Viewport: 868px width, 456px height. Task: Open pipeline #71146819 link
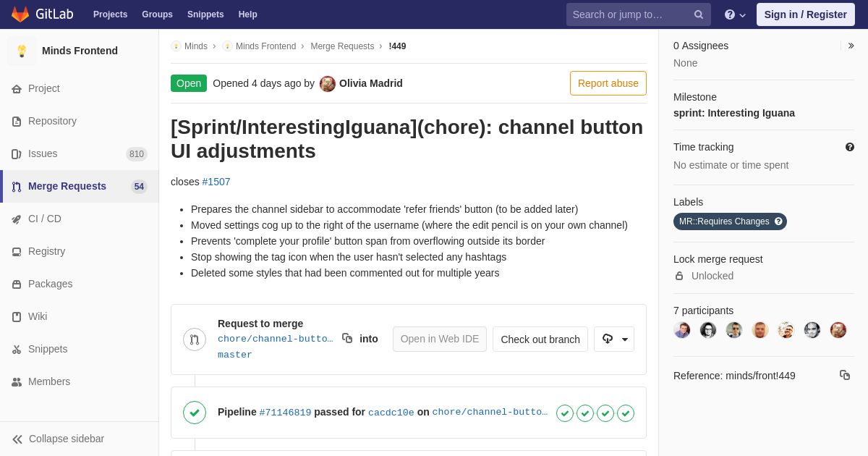pos(285,413)
